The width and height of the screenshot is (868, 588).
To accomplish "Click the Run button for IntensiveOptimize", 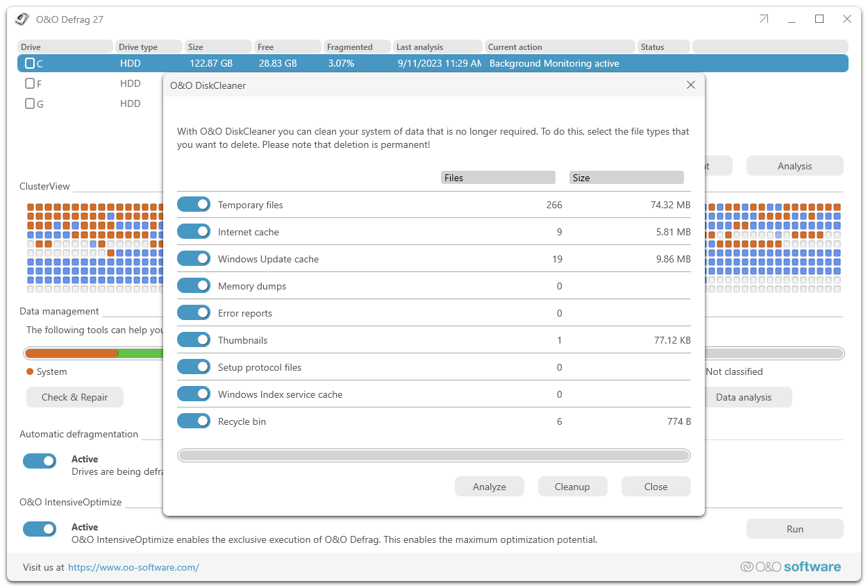I will [794, 529].
